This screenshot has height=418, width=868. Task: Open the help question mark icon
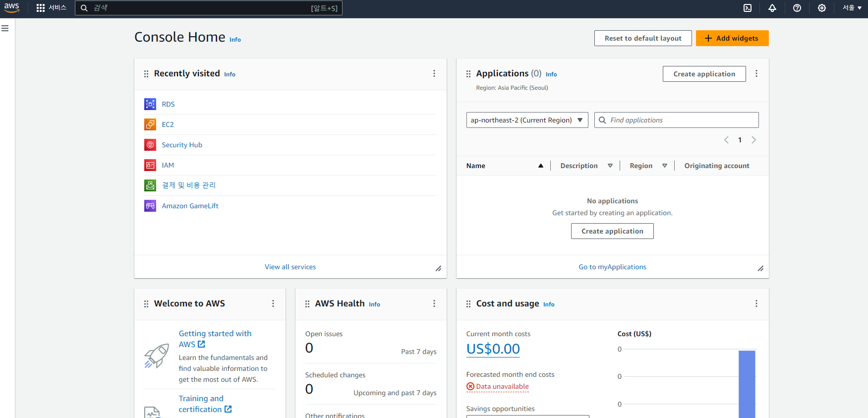coord(797,8)
